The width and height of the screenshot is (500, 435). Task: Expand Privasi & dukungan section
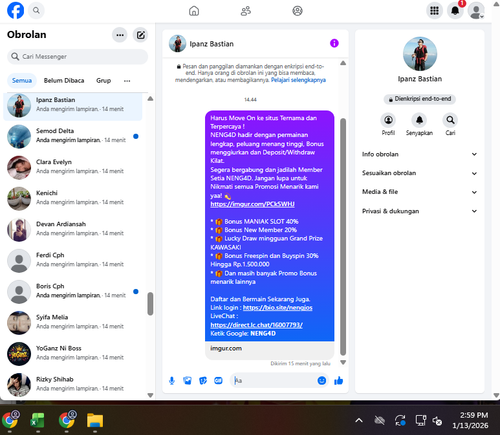pyautogui.click(x=420, y=211)
